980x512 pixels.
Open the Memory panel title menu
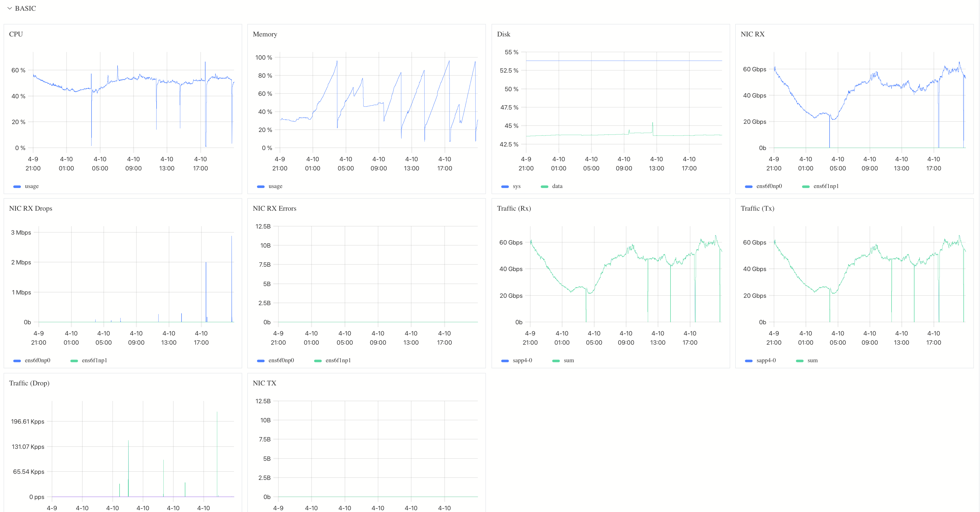[x=265, y=34]
